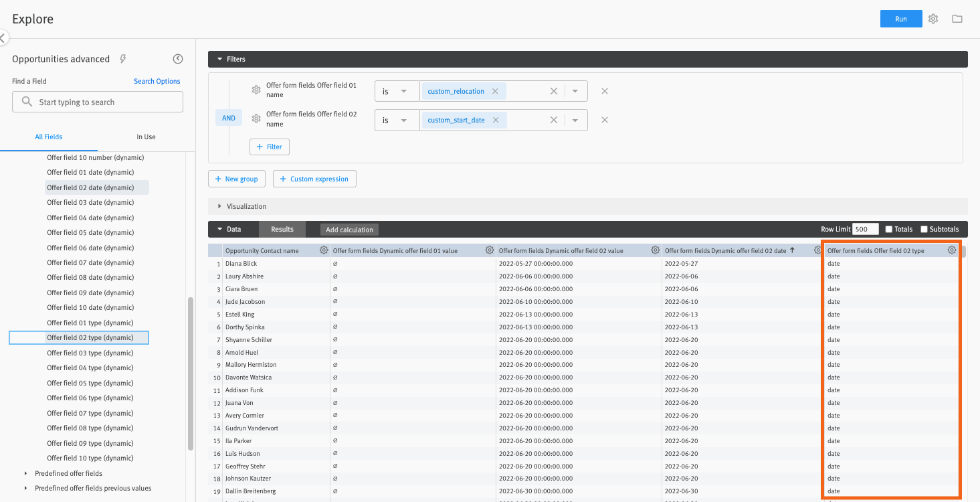The height and width of the screenshot is (502, 980).
Task: Select the Results tab in the Data bar
Action: click(x=282, y=229)
